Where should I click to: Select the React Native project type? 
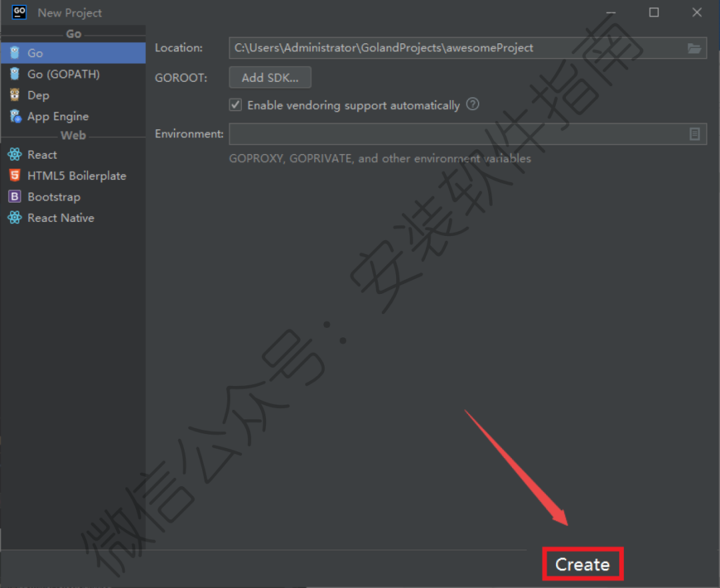73,218
